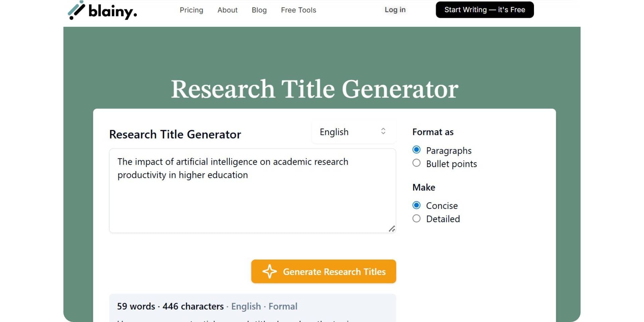The image size is (644, 322).
Task: Select the Paragraphs format option
Action: 416,150
